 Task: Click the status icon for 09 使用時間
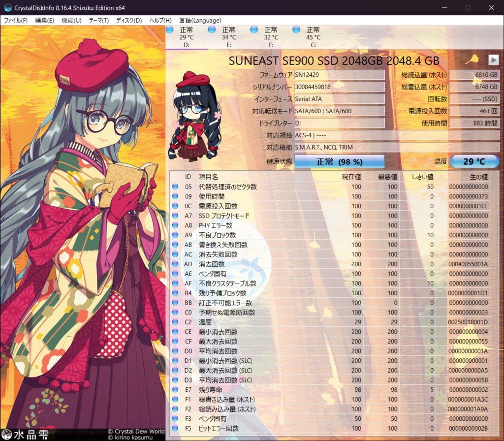coord(175,196)
